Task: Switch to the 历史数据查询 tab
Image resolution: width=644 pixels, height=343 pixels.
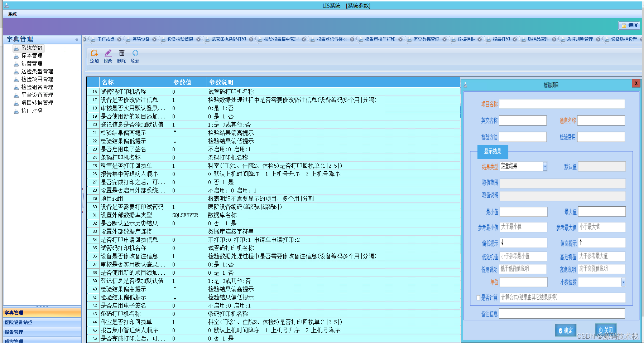Action: pyautogui.click(x=426, y=39)
